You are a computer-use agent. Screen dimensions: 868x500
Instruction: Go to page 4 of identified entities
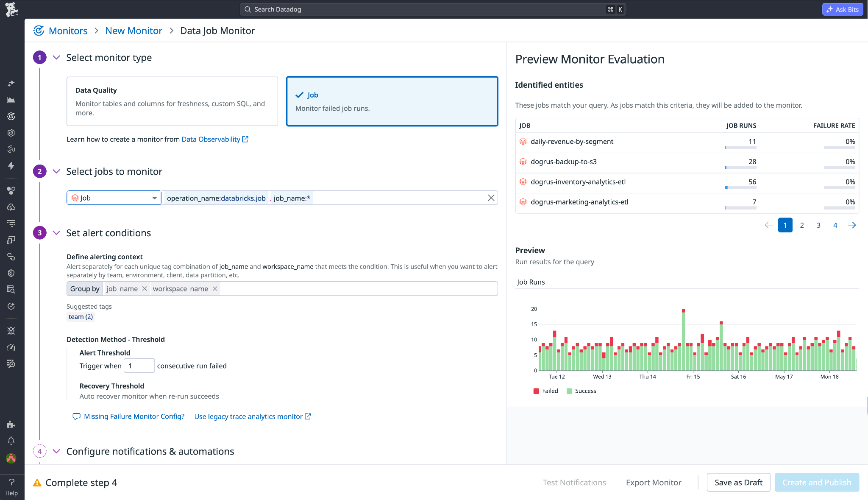click(835, 225)
